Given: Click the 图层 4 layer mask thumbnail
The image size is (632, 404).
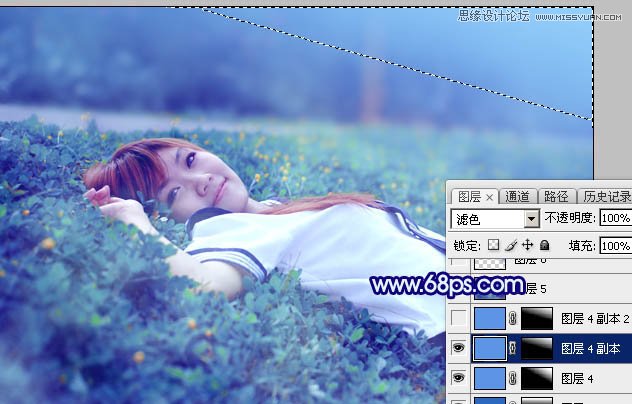Looking at the screenshot, I should coord(537,378).
